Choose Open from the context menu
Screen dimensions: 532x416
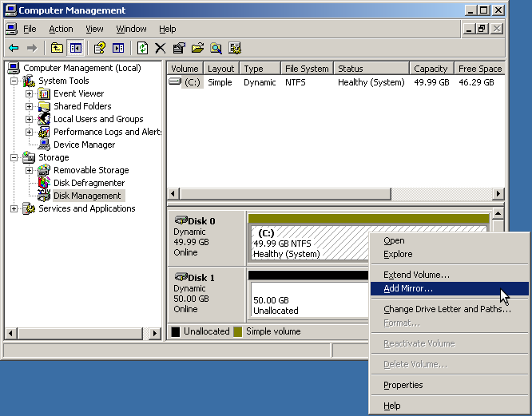(450, 240)
